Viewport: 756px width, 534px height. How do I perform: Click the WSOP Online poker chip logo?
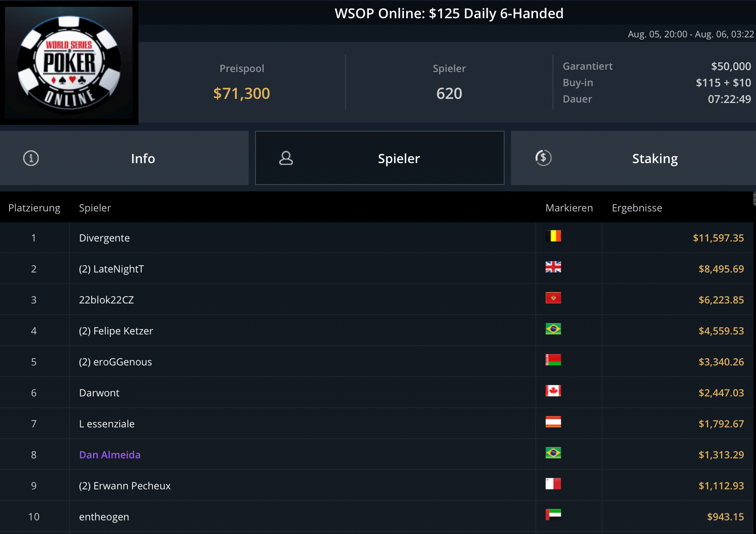pyautogui.click(x=69, y=63)
